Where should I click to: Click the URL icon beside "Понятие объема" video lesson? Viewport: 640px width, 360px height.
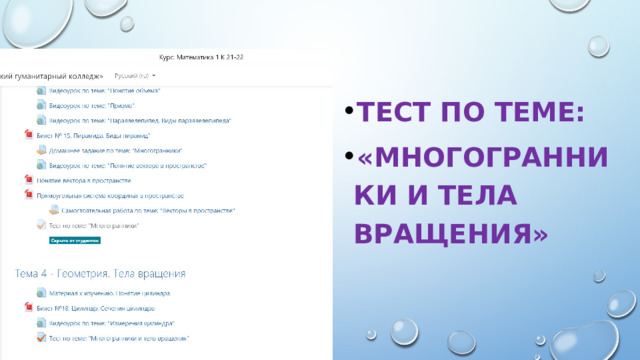[x=41, y=91]
